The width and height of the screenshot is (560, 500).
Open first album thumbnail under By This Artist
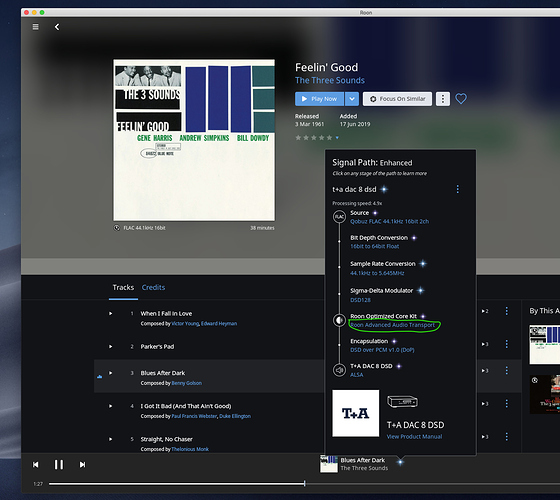545,345
